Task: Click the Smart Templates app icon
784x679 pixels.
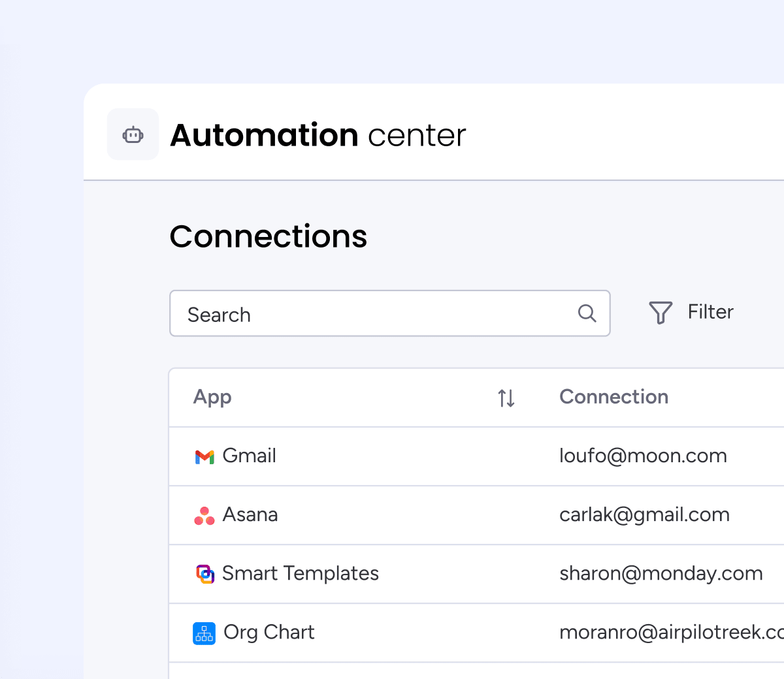Action: click(205, 574)
